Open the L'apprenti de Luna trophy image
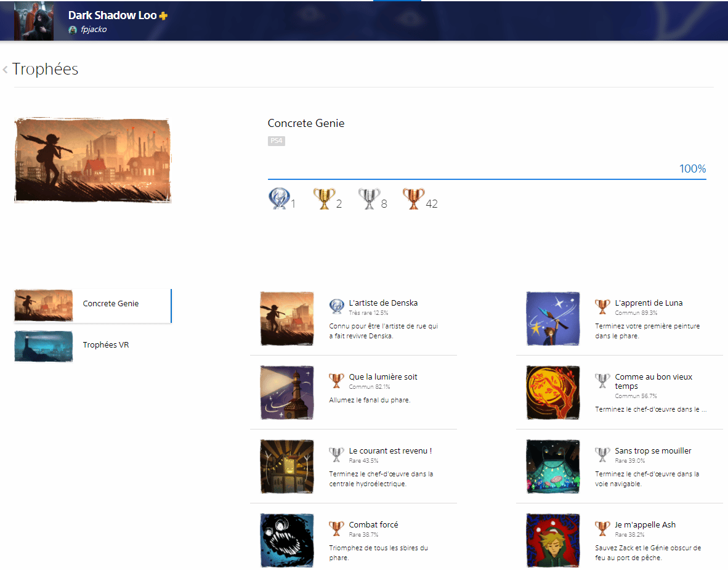The image size is (728, 570). [553, 319]
